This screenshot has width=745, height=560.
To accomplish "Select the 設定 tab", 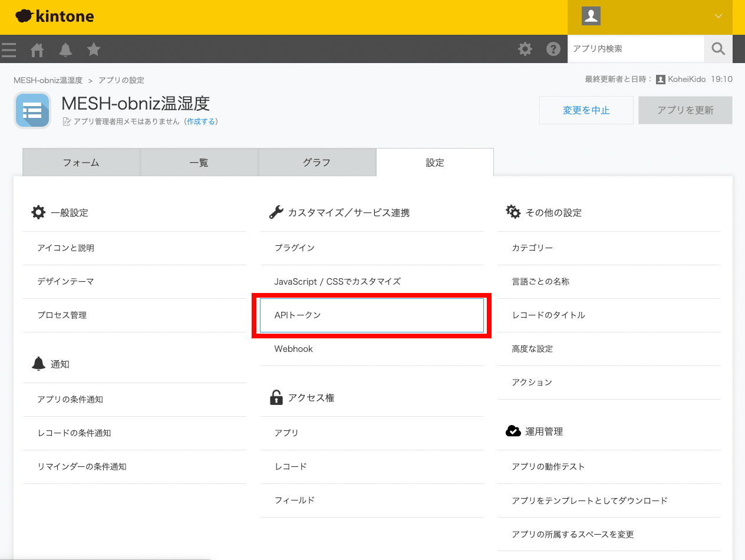I will [435, 163].
